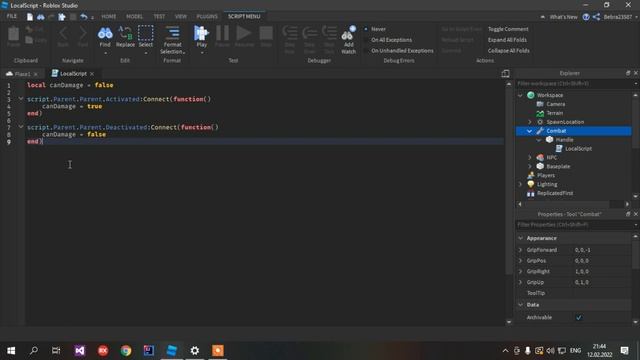Select On All Exceptions option
Viewport: 640px width, 360px height.
coord(389,40)
